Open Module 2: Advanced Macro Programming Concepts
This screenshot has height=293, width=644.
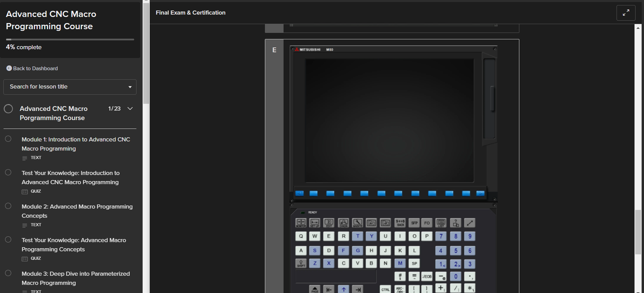[77, 211]
